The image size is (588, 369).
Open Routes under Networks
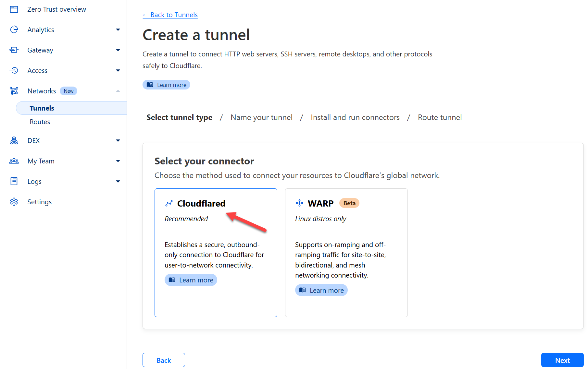tap(40, 122)
